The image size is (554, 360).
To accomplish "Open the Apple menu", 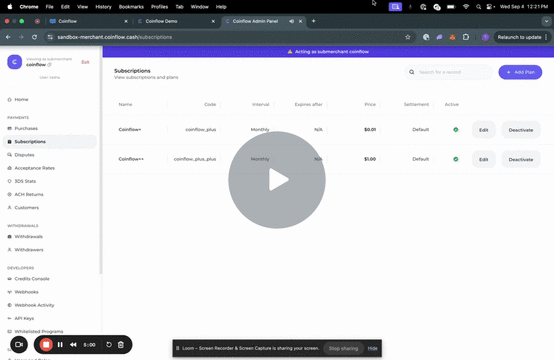I will pyautogui.click(x=10, y=7).
